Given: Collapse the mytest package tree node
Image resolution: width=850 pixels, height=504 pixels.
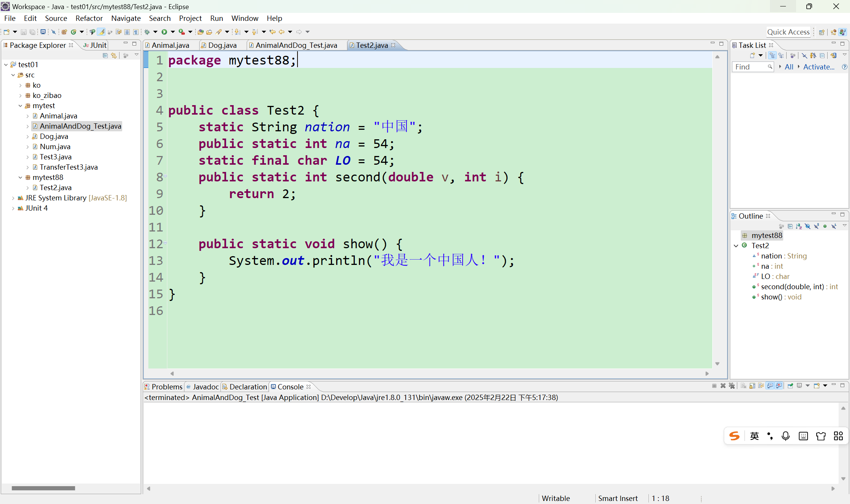Looking at the screenshot, I should (x=20, y=106).
